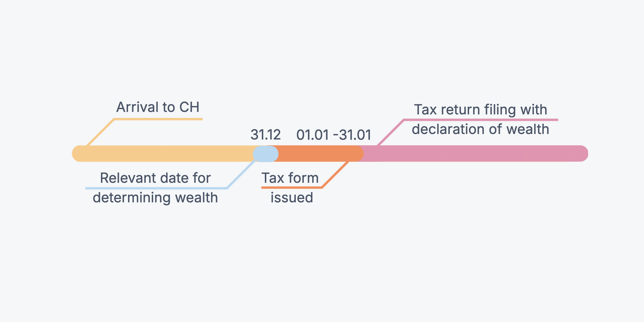Click the "31.12" date label
Screen dimensions: 644x322
click(x=265, y=135)
